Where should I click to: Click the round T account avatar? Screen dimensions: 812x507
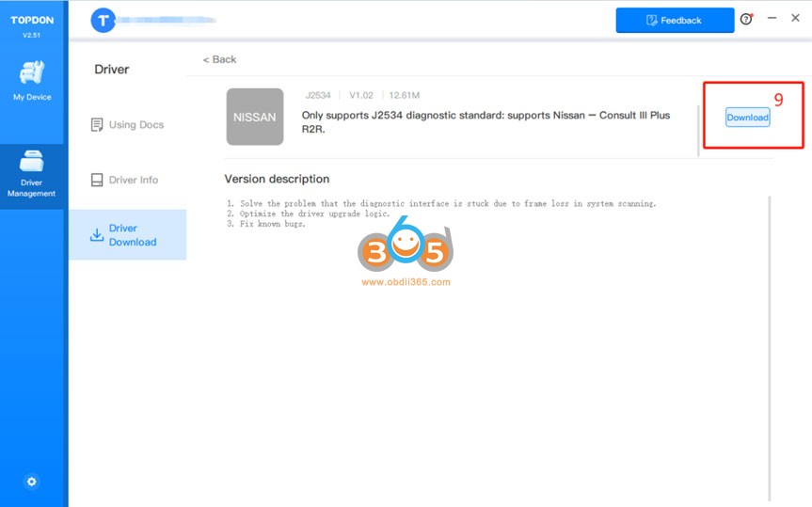pyautogui.click(x=103, y=20)
